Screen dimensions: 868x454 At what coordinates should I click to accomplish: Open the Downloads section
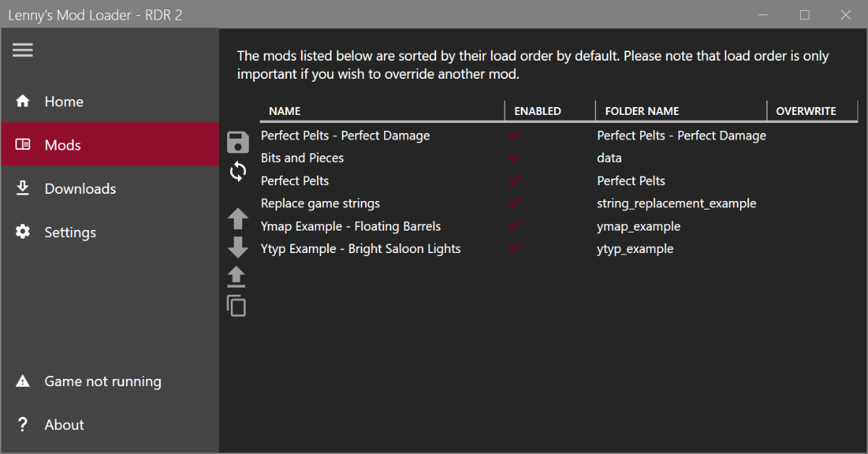[80, 189]
